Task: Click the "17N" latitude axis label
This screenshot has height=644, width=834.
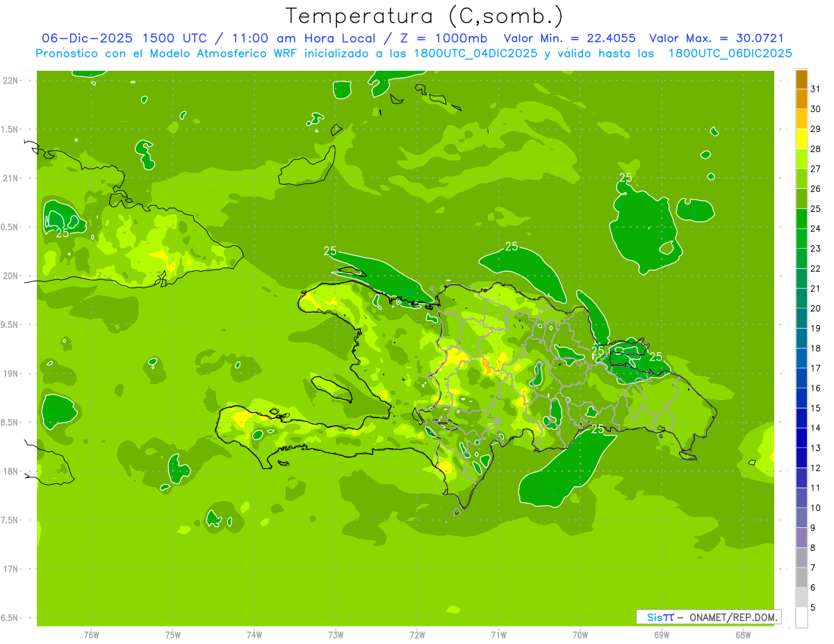Action: 10,569
